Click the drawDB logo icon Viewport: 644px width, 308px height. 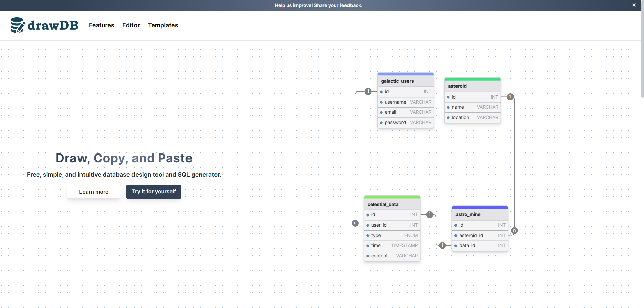(18, 25)
